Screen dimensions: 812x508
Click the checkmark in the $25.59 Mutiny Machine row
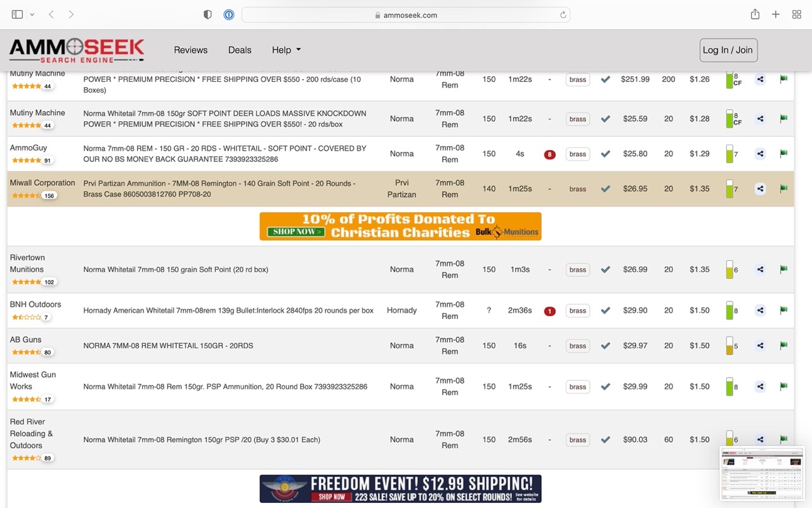pos(606,119)
